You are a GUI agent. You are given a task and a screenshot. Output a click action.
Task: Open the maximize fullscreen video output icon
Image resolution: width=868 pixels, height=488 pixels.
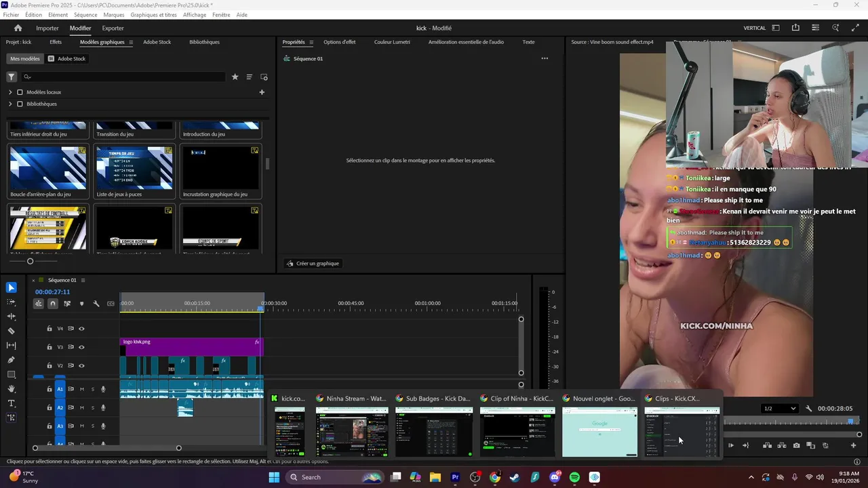click(x=855, y=28)
